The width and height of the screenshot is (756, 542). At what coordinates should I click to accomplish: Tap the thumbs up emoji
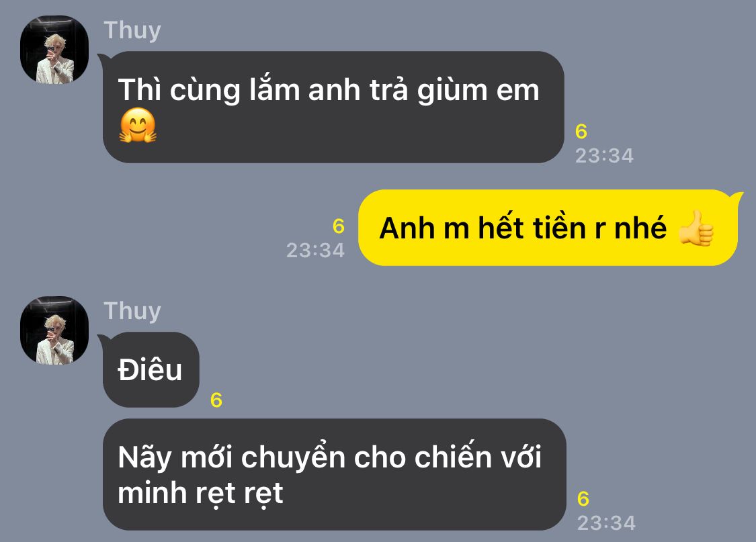click(x=696, y=228)
